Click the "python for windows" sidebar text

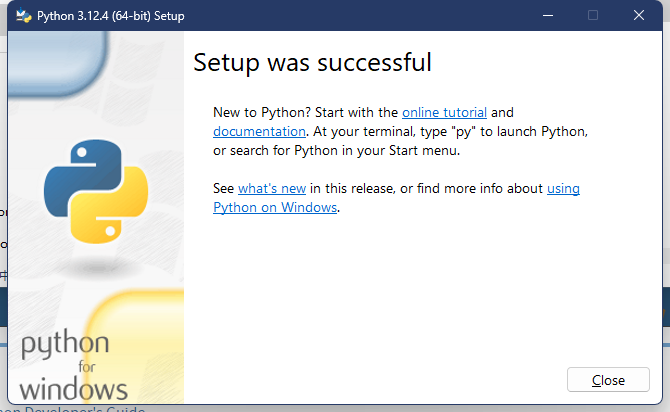click(x=75, y=365)
